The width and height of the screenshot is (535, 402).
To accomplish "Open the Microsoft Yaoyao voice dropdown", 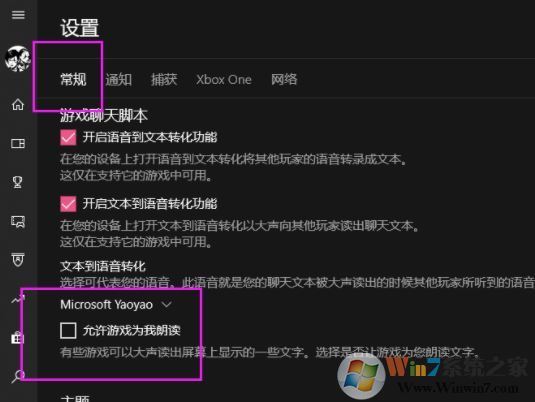I will click(116, 304).
